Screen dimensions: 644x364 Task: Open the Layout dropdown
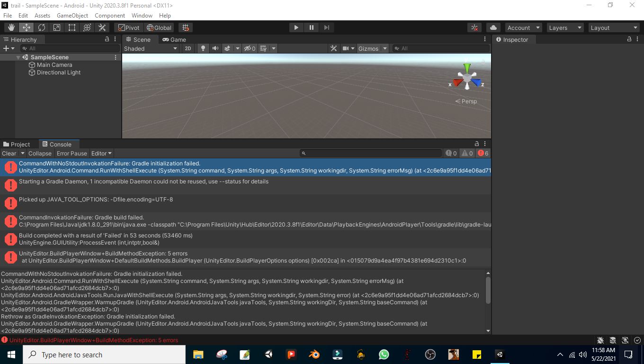click(x=614, y=27)
